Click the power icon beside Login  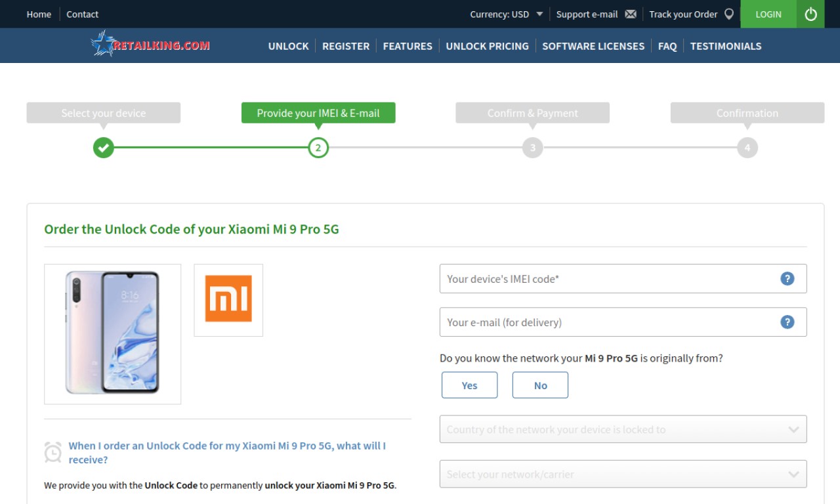click(811, 14)
